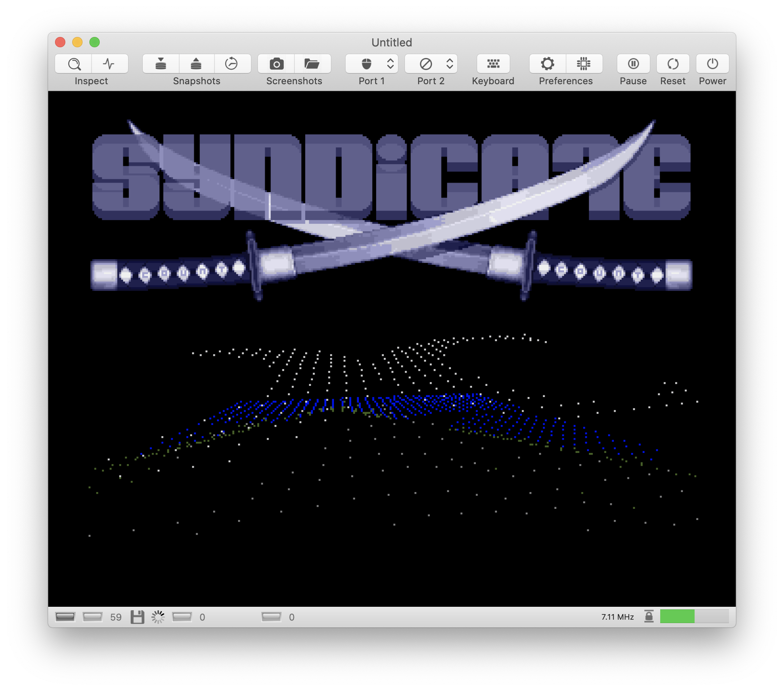The height and width of the screenshot is (691, 784).
Task: Click the green CPU activity bar
Action: (695, 616)
